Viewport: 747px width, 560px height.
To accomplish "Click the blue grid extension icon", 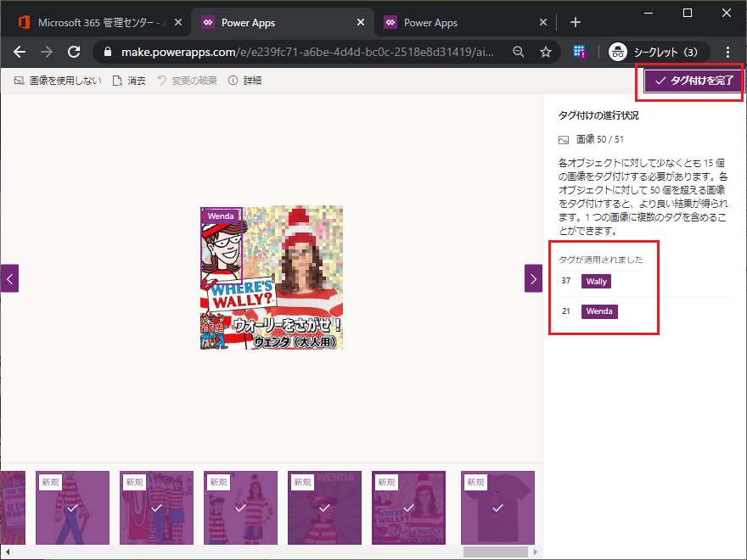I will 579,52.
